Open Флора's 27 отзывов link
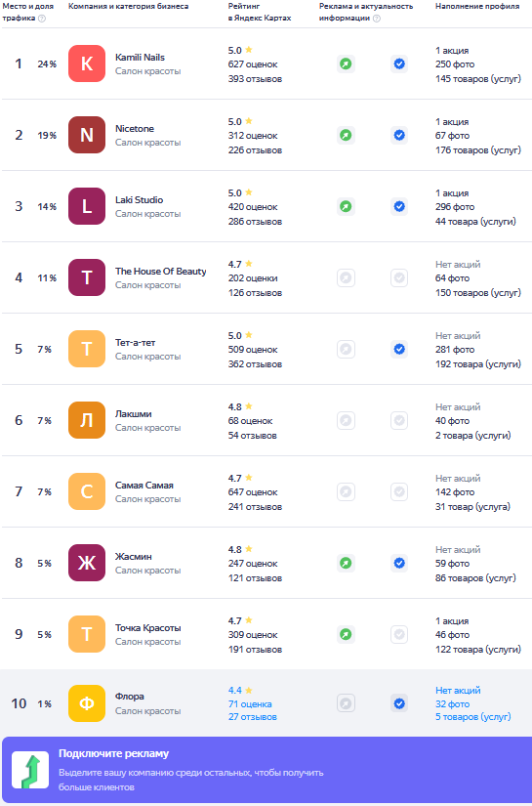The height and width of the screenshot is (806, 532). [253, 717]
